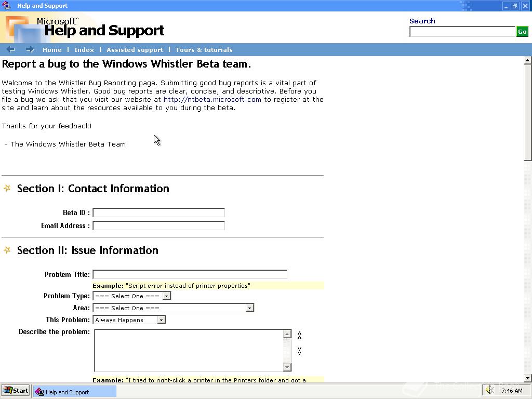Click the 'Thanks for your feedback!' text
This screenshot has width=532, height=399.
(x=46, y=126)
